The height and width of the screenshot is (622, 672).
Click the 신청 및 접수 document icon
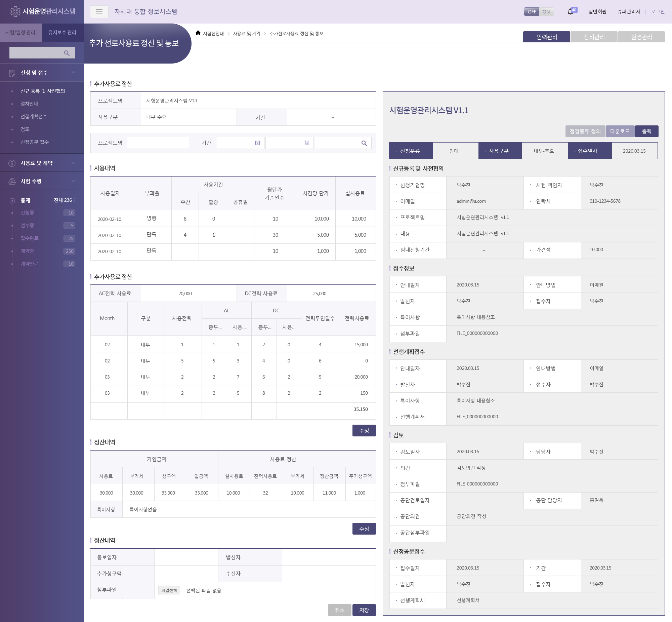coord(12,73)
